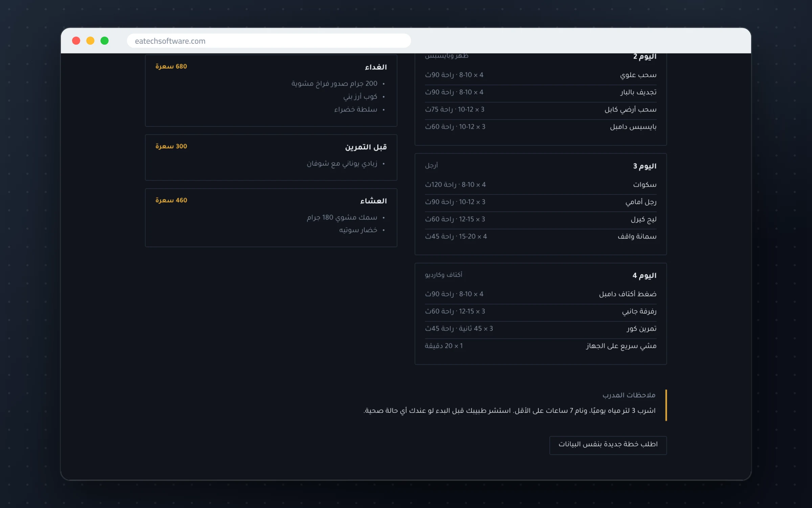
Task: Click the '460 سعرة' calorie label
Action: [171, 200]
